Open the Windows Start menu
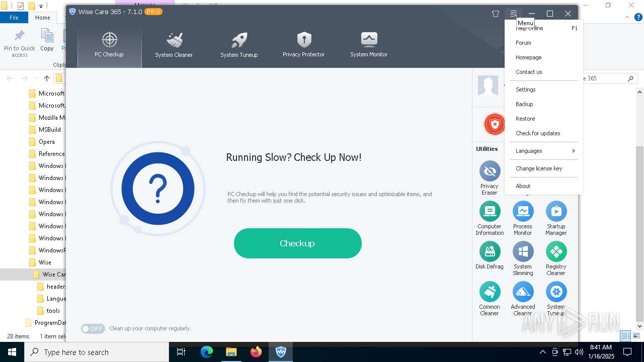 click(x=12, y=352)
